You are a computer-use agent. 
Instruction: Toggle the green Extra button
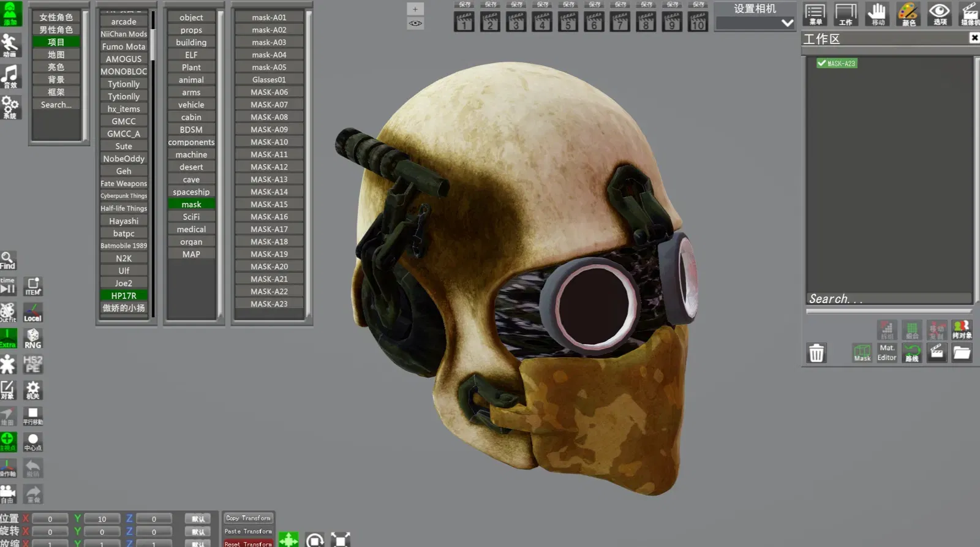(x=7, y=338)
